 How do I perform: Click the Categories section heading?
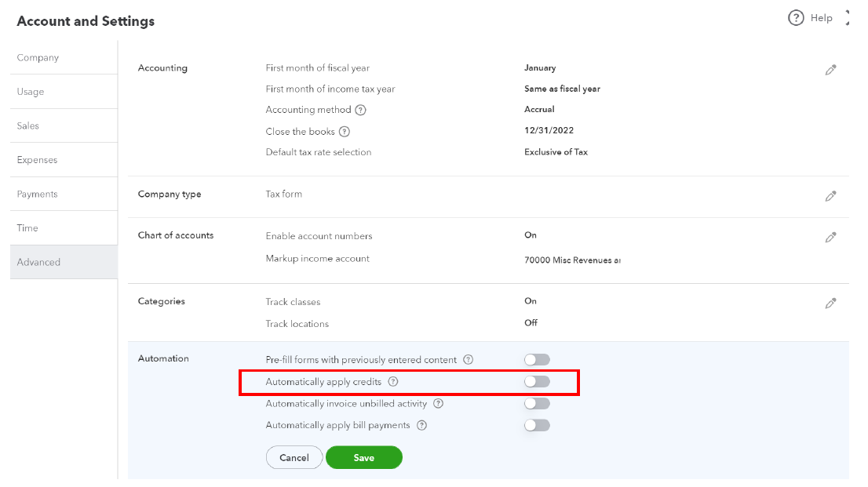tap(161, 301)
